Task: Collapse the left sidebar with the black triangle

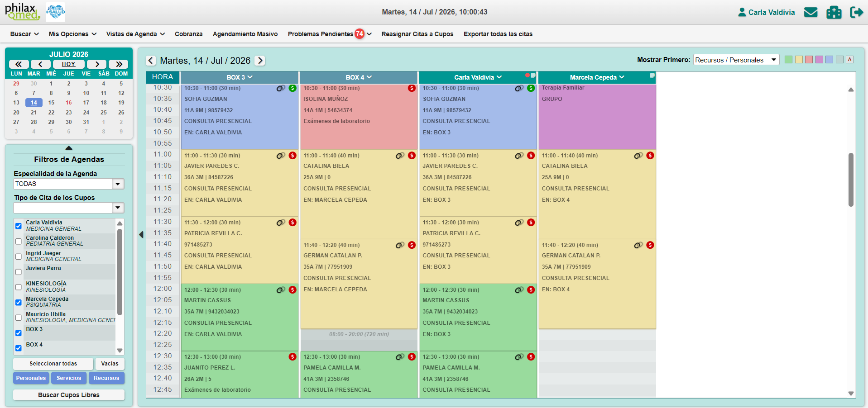Action: [141, 234]
